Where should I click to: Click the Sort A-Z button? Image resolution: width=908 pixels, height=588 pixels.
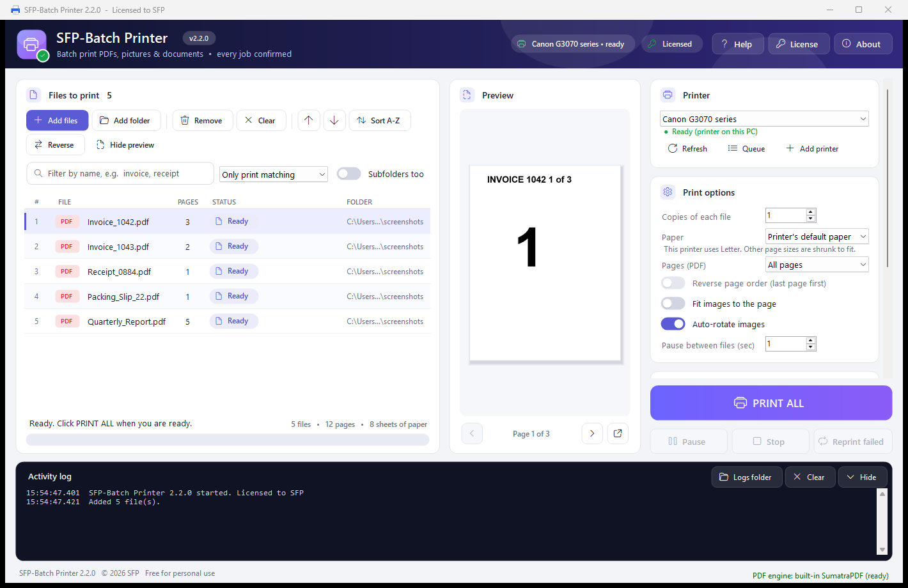380,120
